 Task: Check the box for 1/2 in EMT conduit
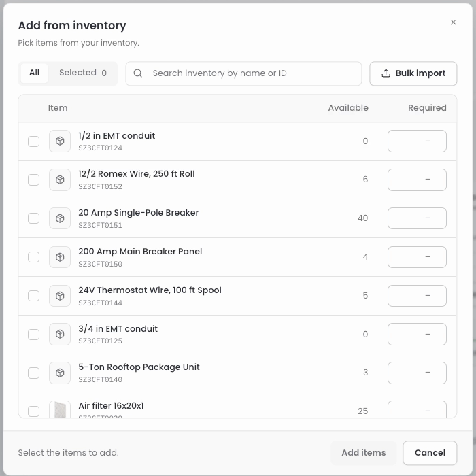(34, 141)
